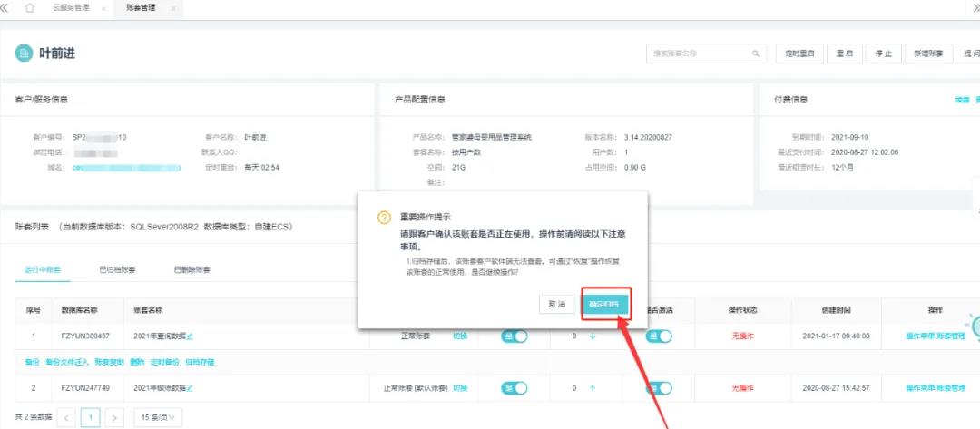Switch to 已删除账套 tab
980x429 pixels.
[191, 270]
